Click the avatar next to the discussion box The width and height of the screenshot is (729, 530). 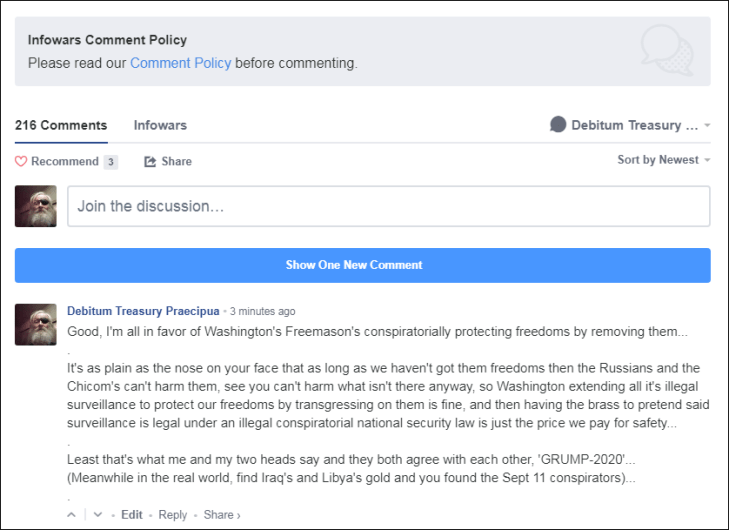(36, 206)
